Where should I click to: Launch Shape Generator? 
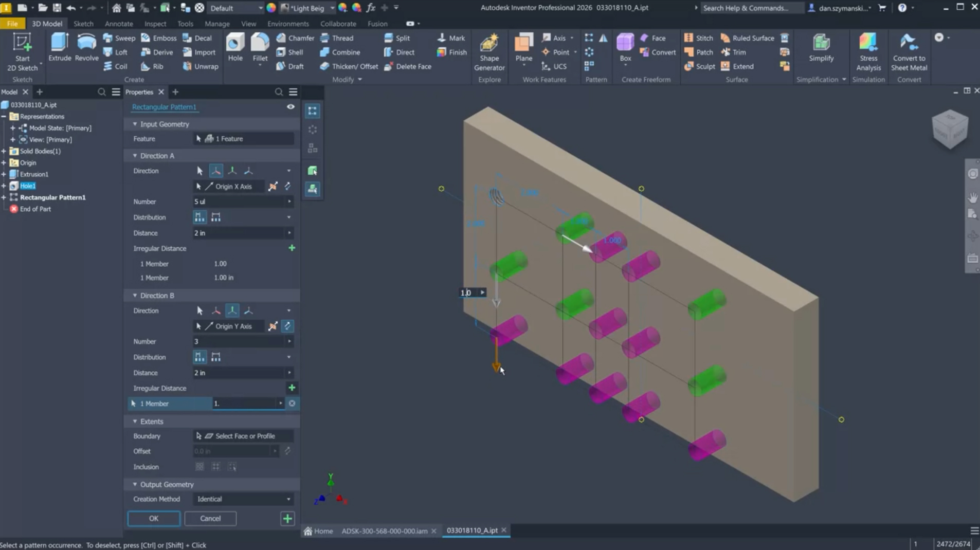[489, 52]
